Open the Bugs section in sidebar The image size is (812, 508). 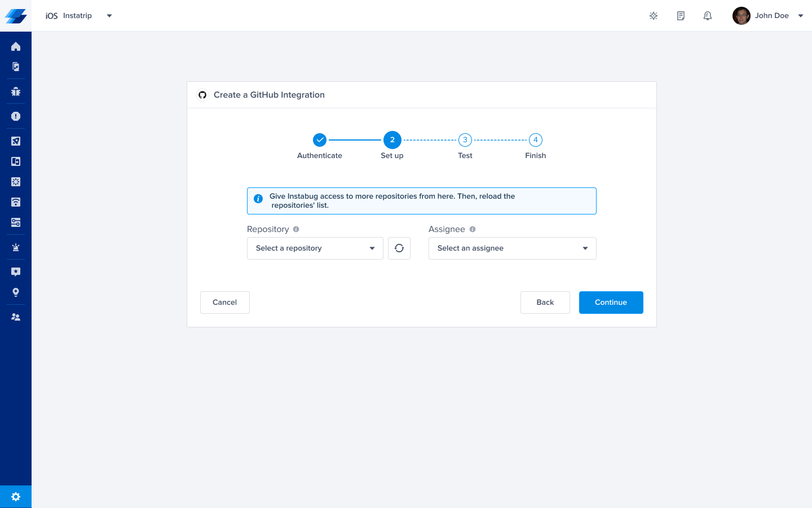click(16, 91)
